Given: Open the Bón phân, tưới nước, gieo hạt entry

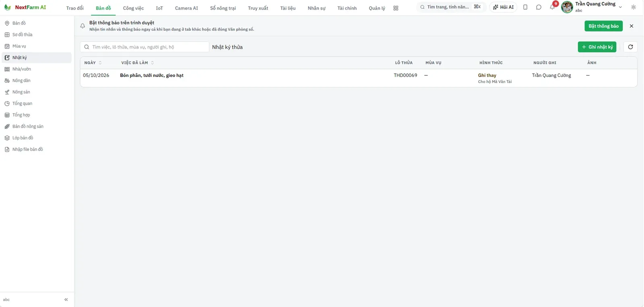Looking at the screenshot, I should [x=152, y=75].
